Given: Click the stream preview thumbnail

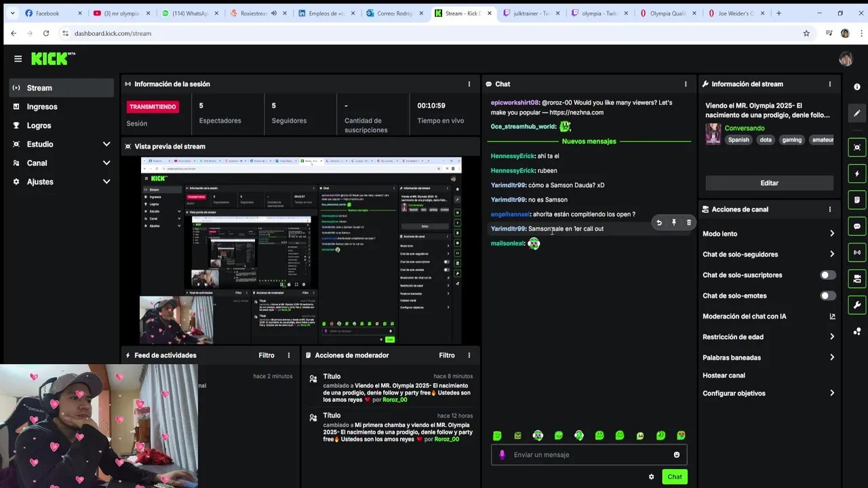Looking at the screenshot, I should [301, 251].
